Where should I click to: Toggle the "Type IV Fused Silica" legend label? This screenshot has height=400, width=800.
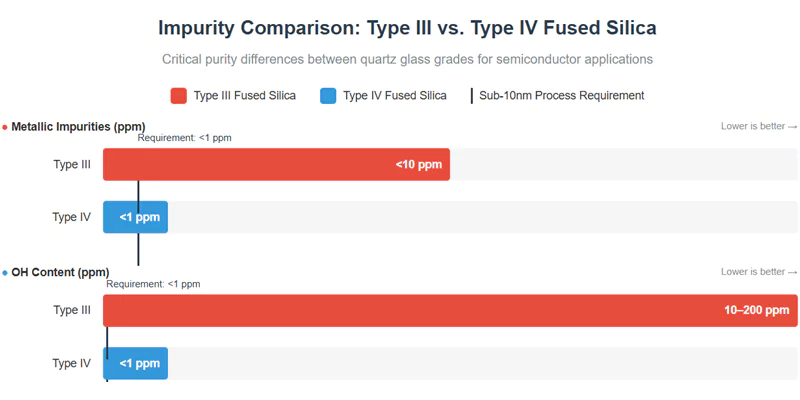click(x=394, y=96)
